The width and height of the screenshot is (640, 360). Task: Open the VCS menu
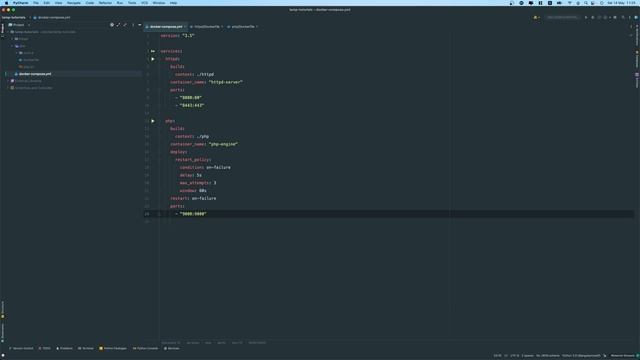[144, 3]
